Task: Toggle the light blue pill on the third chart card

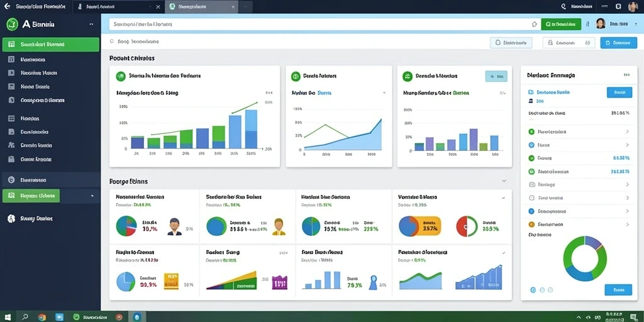Action: pos(496,76)
